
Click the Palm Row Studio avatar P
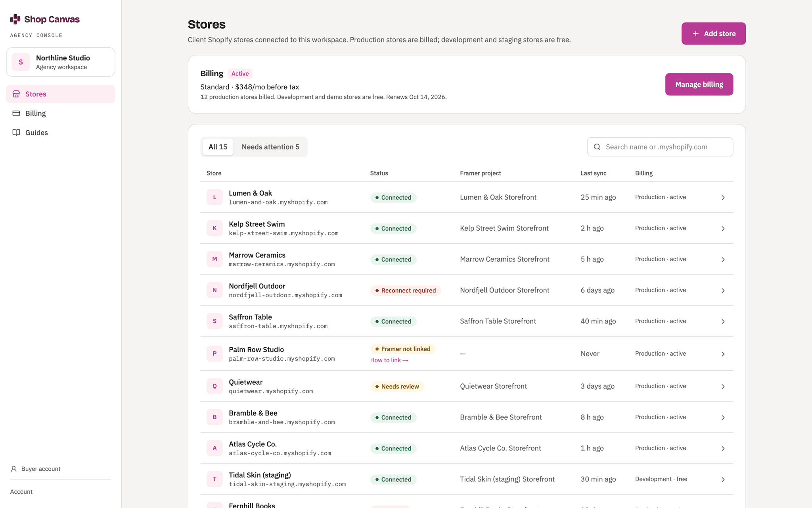coord(214,354)
